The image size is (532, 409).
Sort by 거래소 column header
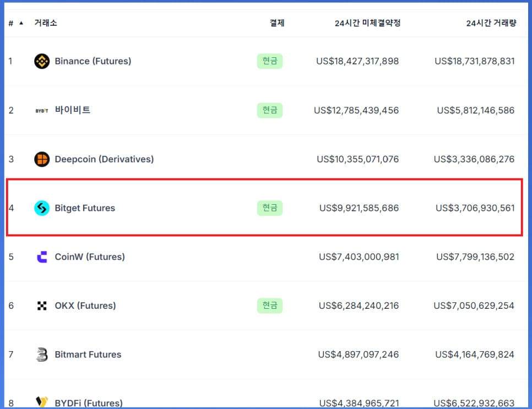[46, 23]
